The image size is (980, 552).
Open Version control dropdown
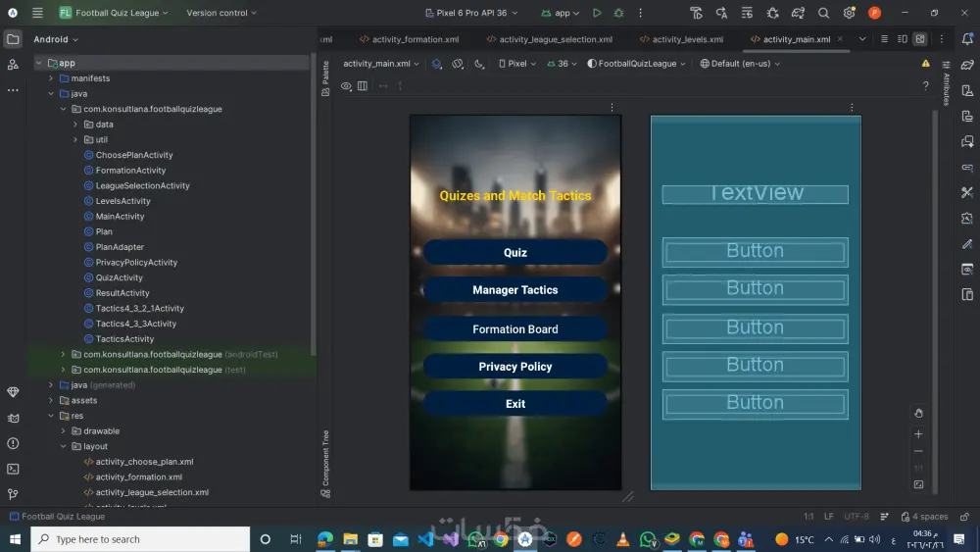tap(221, 13)
